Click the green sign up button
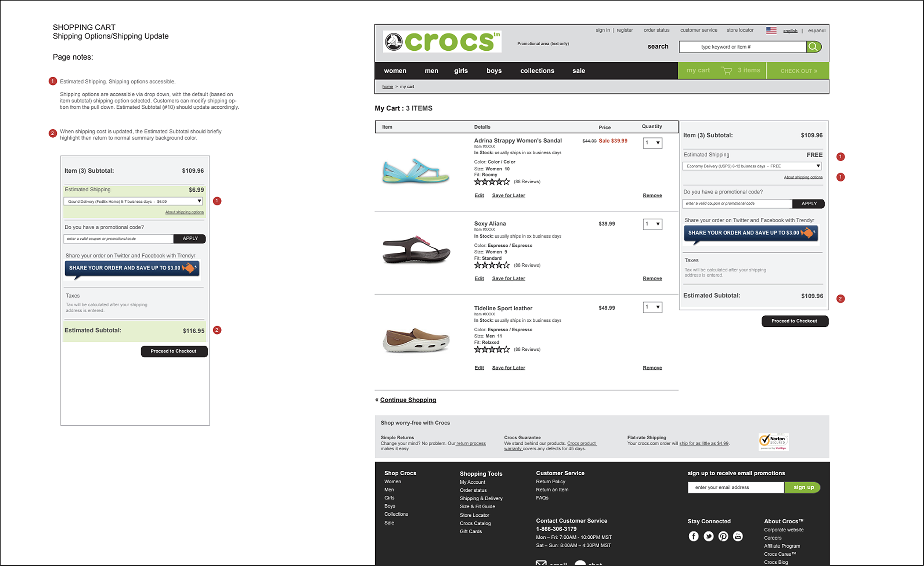 [803, 487]
